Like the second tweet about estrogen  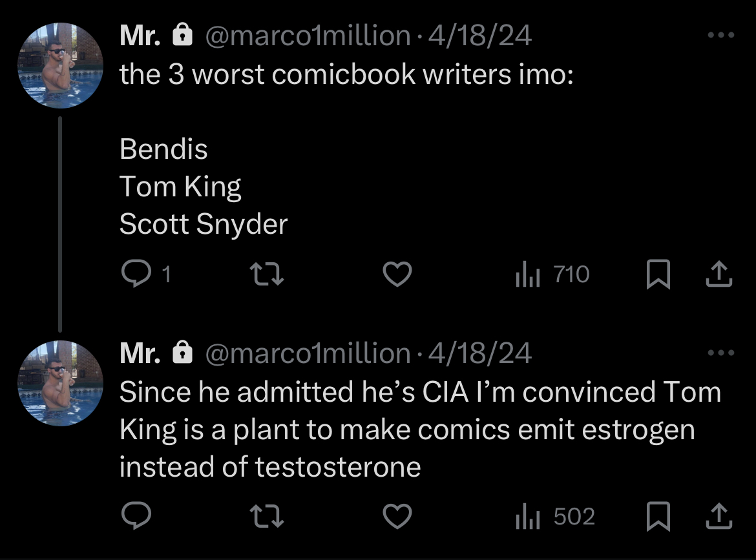click(397, 515)
